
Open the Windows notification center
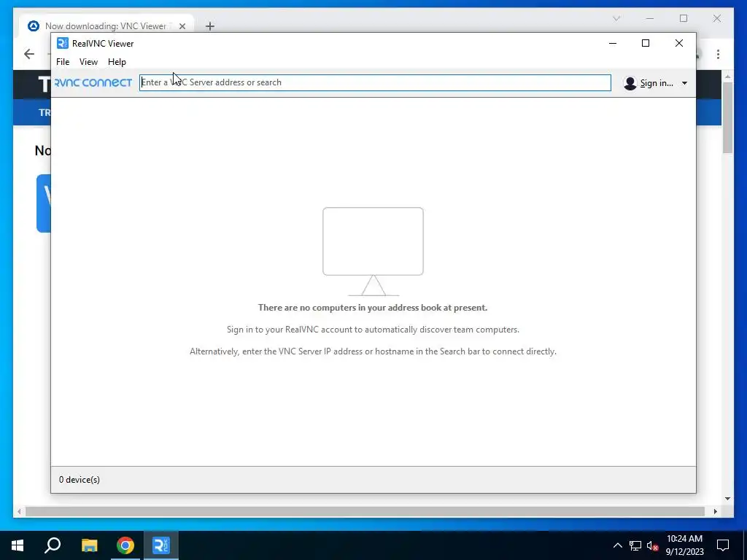(x=723, y=545)
